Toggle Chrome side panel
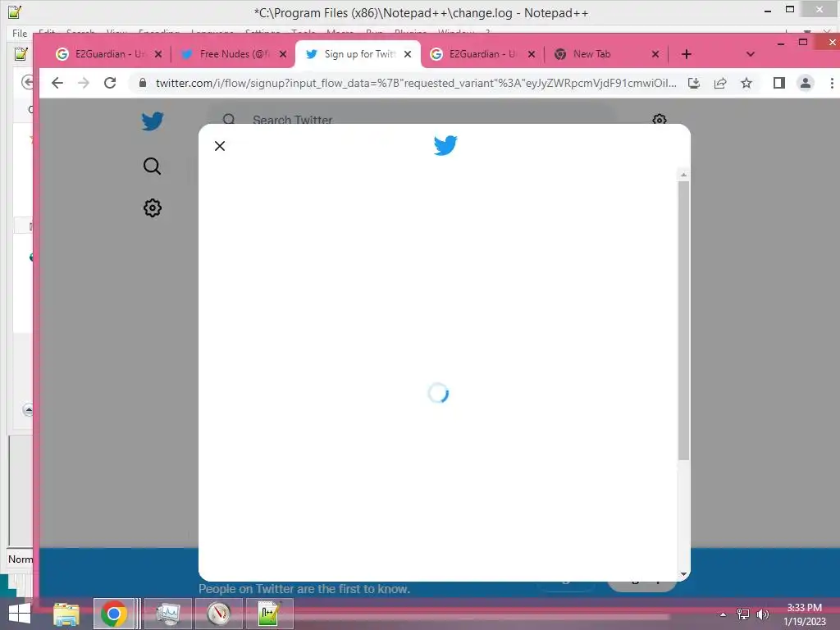Viewport: 840px width, 630px height. [x=779, y=83]
